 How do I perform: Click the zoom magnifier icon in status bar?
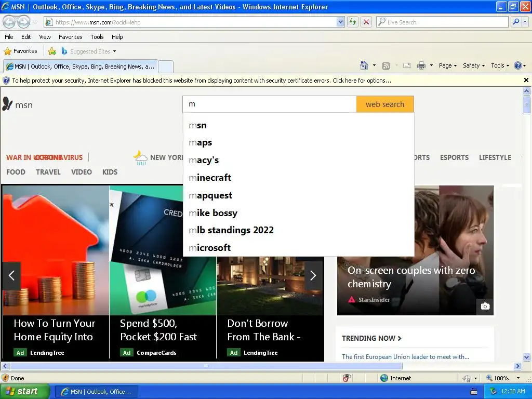point(489,378)
